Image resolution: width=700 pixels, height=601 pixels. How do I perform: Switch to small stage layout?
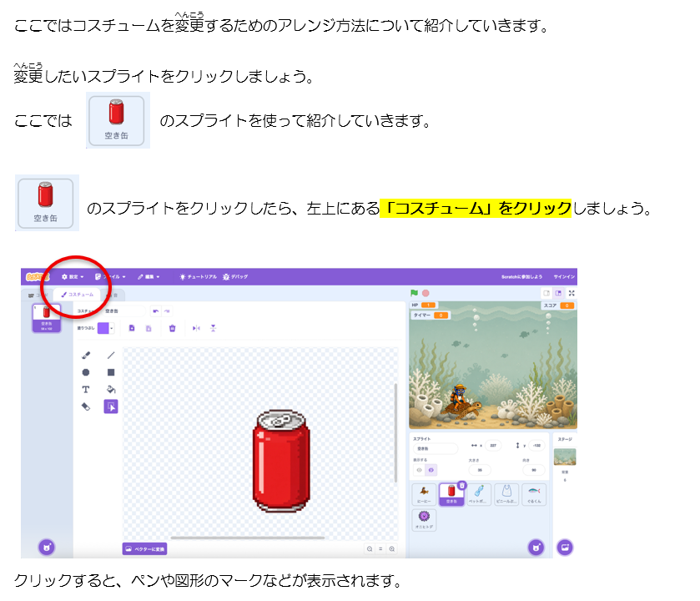[546, 293]
